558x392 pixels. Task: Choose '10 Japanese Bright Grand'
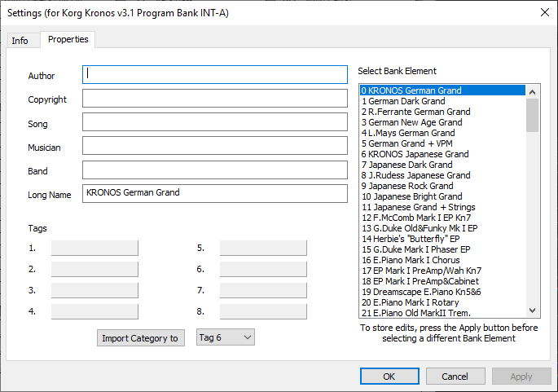442,196
